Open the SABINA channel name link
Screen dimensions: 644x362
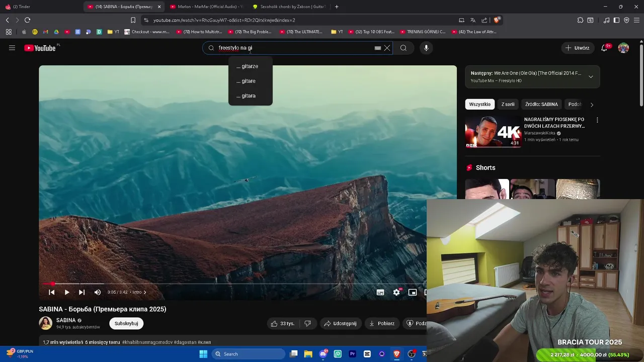tap(66, 320)
